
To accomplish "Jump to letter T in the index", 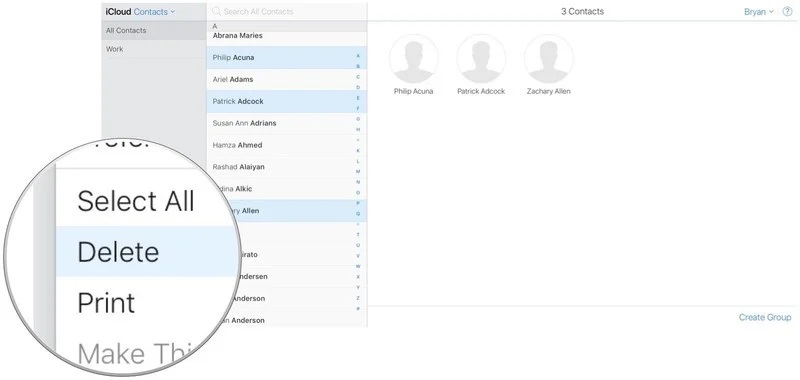I will point(358,235).
